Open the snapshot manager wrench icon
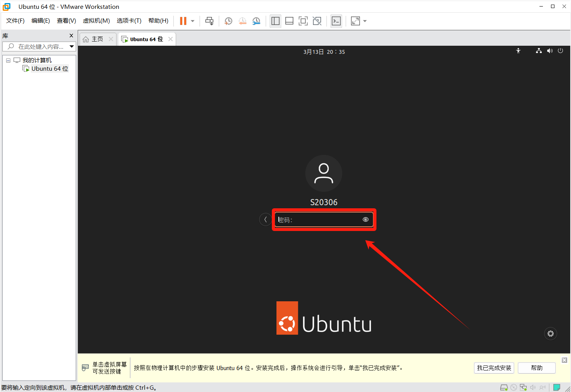Image resolution: width=571 pixels, height=392 pixels. click(x=256, y=21)
